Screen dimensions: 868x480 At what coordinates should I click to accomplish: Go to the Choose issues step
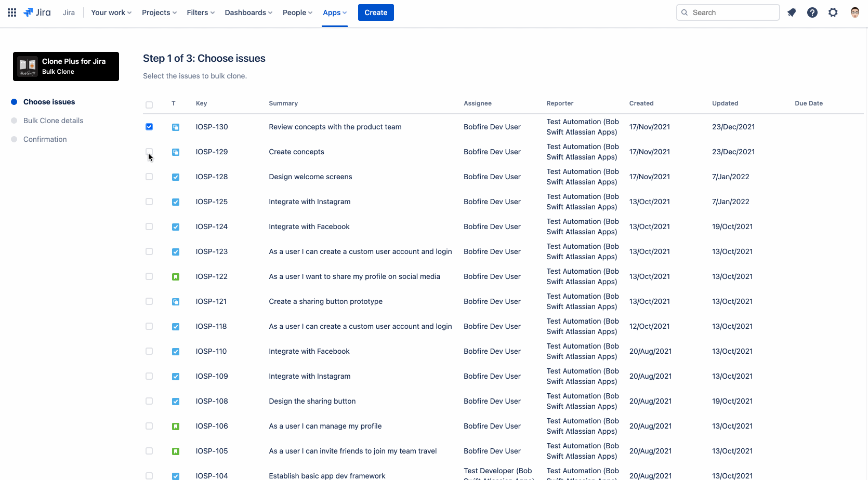(49, 102)
